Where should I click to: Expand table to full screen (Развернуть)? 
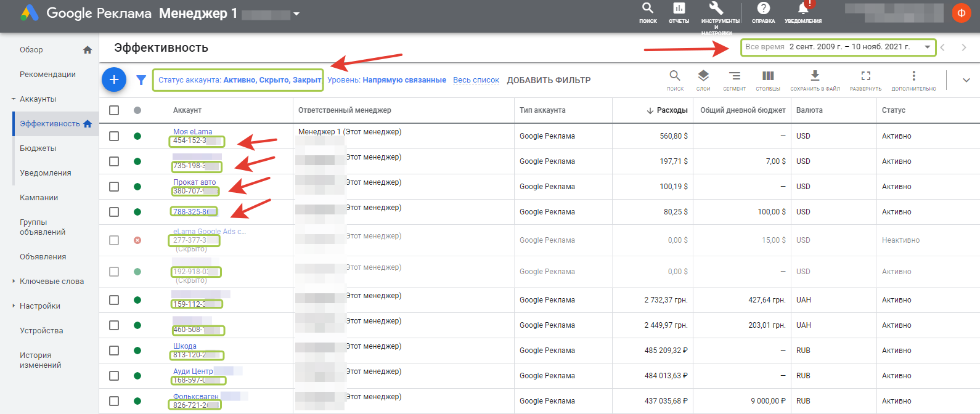click(x=865, y=76)
